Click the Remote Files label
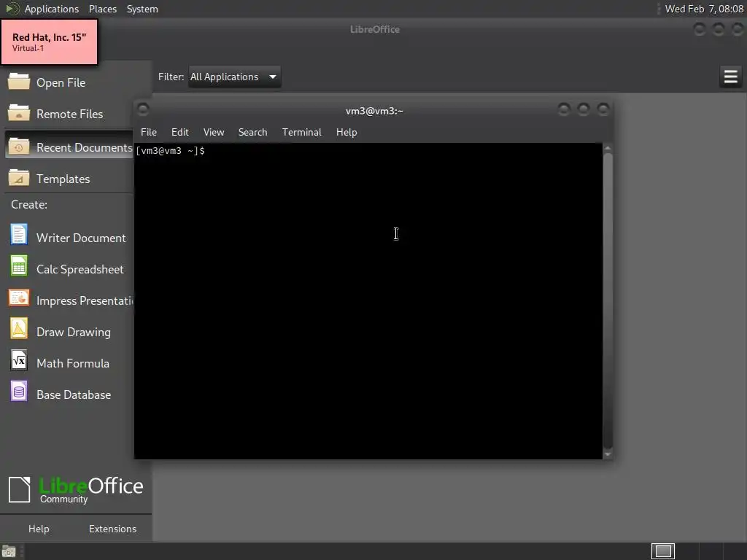This screenshot has width=747, height=560. [x=69, y=114]
